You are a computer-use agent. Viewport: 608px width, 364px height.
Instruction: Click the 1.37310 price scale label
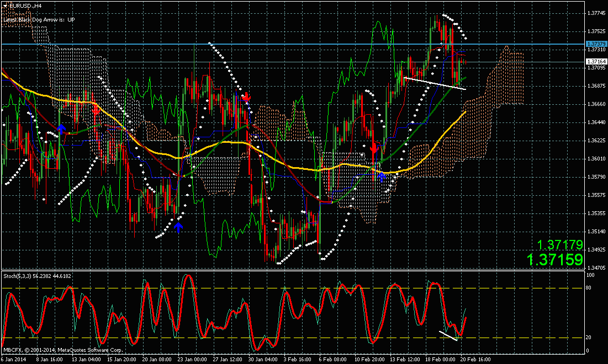[x=596, y=50]
